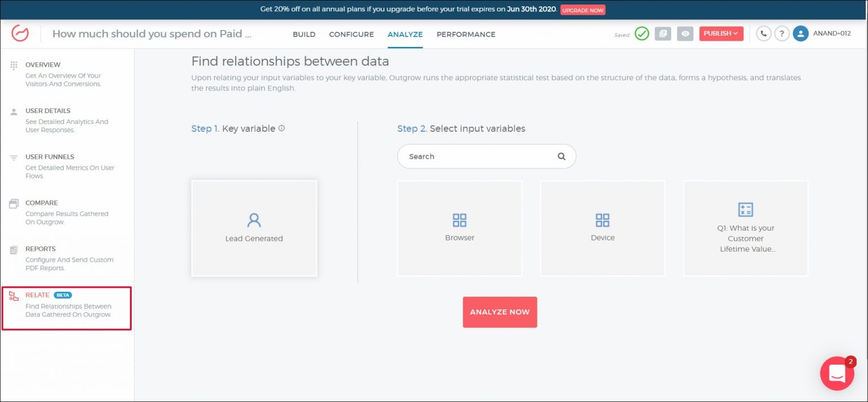The image size is (868, 402).
Task: Click the phone call icon
Action: tap(763, 34)
